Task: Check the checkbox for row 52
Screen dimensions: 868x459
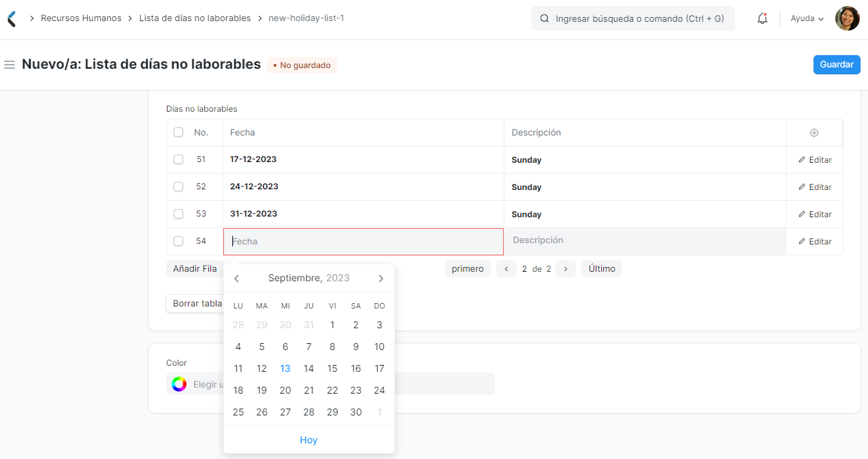Action: pos(178,187)
